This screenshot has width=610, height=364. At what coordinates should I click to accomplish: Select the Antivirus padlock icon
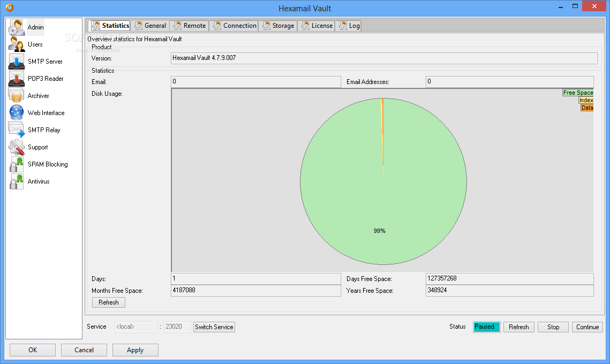pyautogui.click(x=17, y=181)
